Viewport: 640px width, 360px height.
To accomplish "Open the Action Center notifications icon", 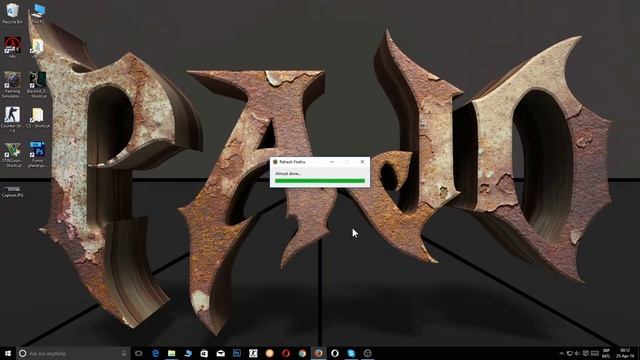I will click(x=586, y=353).
